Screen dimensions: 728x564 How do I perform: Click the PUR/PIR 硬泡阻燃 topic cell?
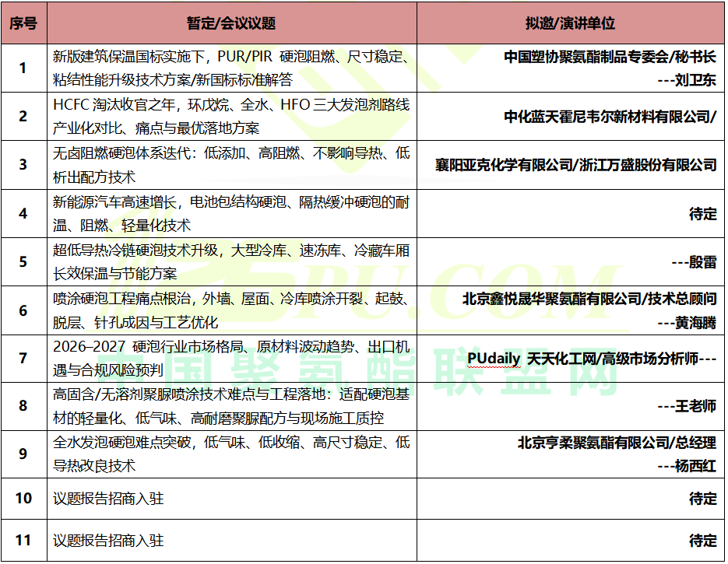[x=232, y=68]
